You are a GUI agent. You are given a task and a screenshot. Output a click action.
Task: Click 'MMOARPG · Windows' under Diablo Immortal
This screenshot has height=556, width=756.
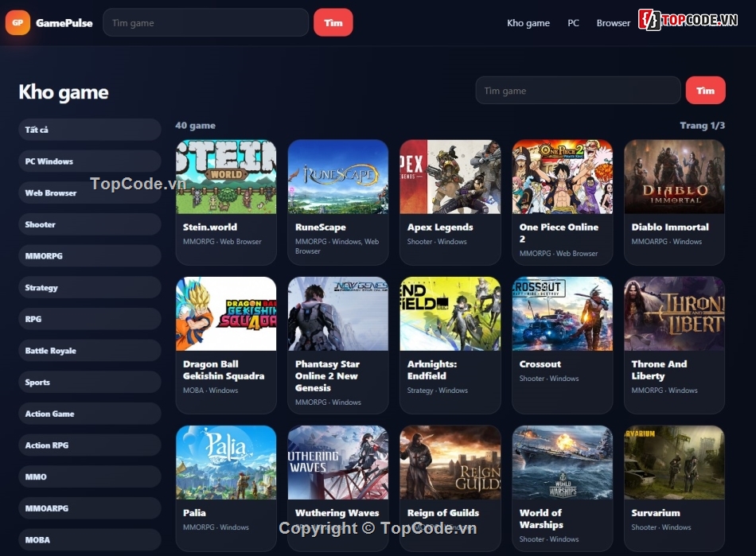[x=667, y=241]
